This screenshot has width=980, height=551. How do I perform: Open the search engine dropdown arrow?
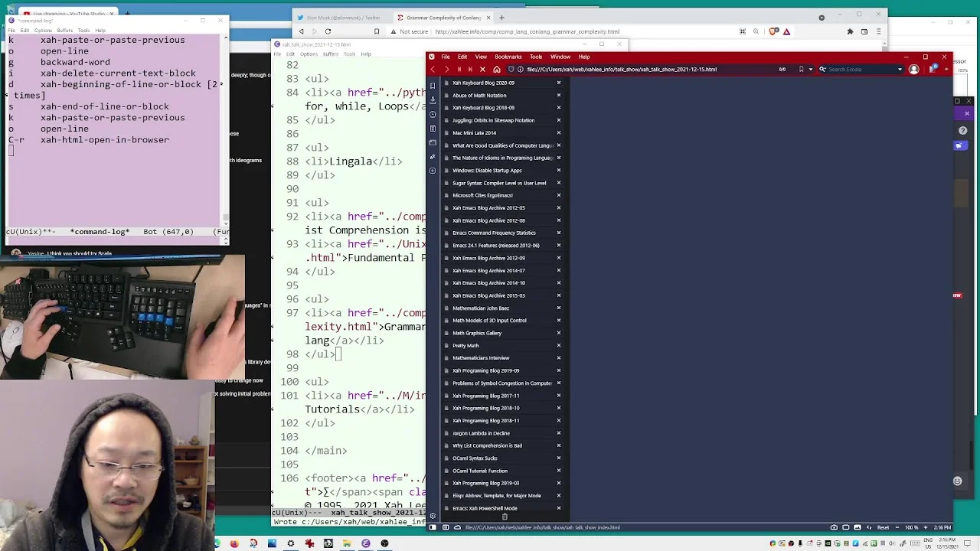900,70
